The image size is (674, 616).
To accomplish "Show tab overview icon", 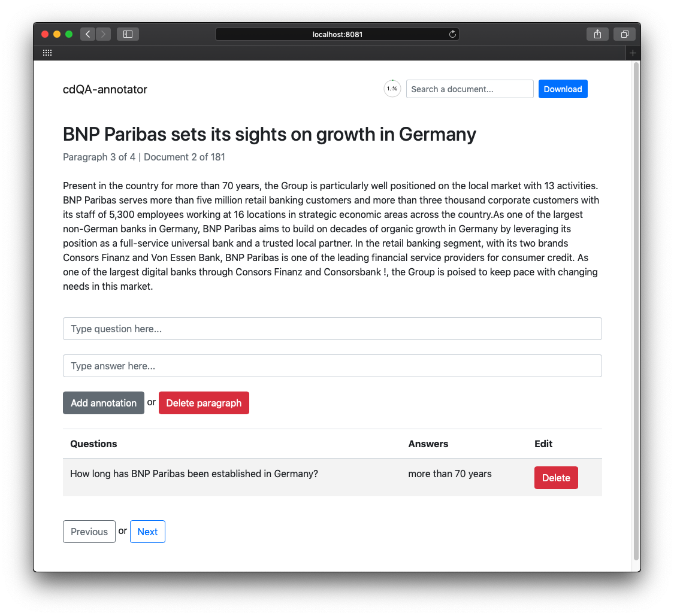I will pyautogui.click(x=624, y=34).
